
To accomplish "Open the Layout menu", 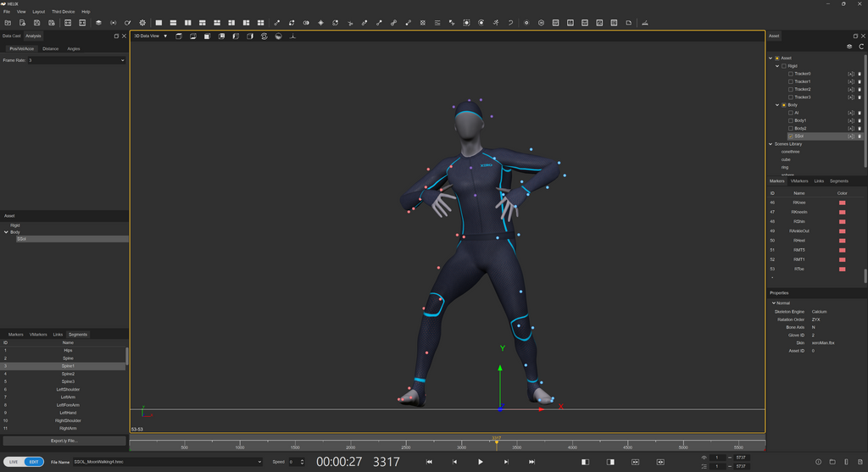I will click(39, 12).
